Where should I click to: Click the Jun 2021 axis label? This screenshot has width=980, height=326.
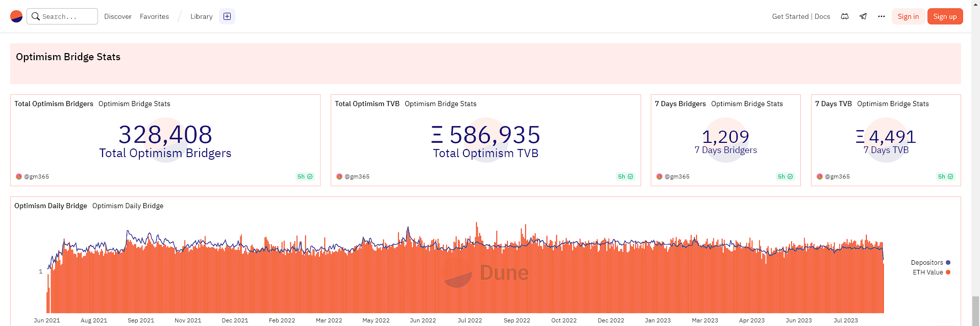(47, 320)
